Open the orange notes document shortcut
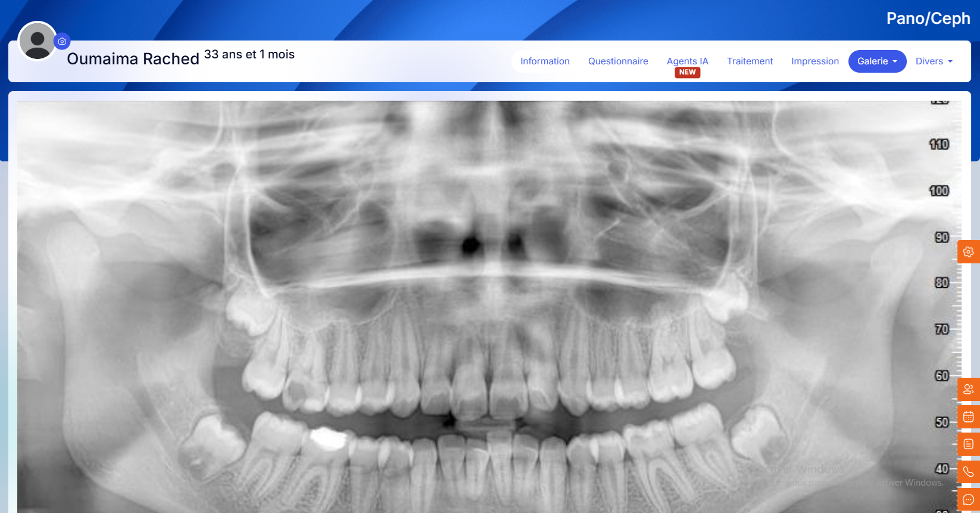 tap(968, 444)
